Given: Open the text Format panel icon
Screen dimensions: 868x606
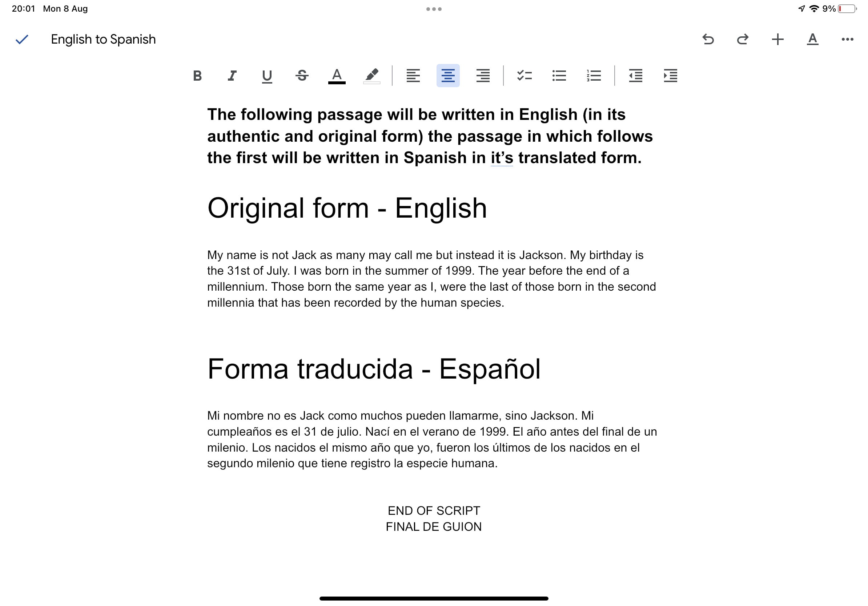Looking at the screenshot, I should point(812,39).
